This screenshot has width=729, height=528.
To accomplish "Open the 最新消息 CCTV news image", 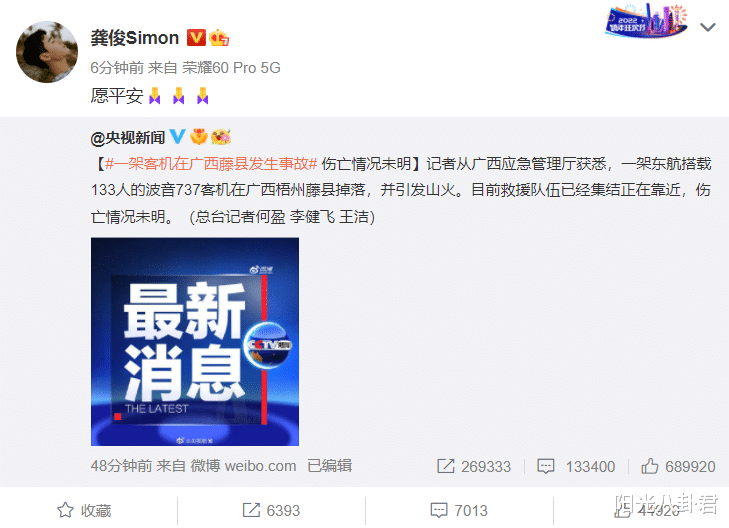I will coord(195,342).
